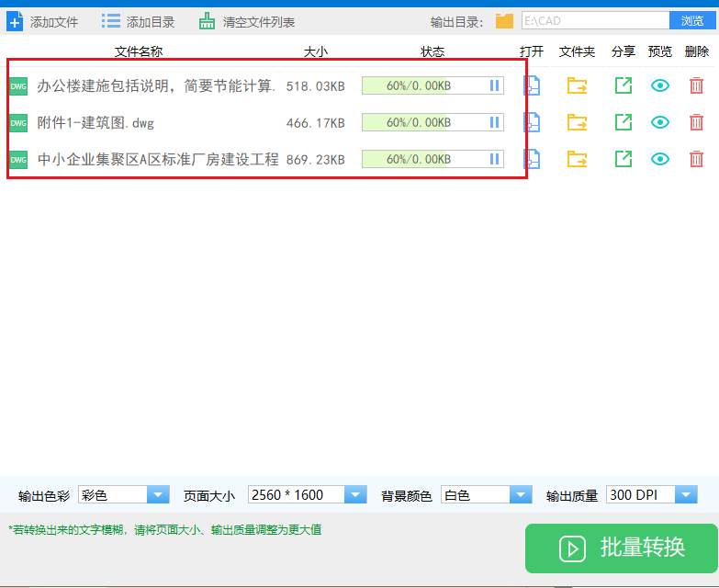This screenshot has width=719, height=588.
Task: Click 清空文件列表 to clear file list
Action: tap(247, 21)
